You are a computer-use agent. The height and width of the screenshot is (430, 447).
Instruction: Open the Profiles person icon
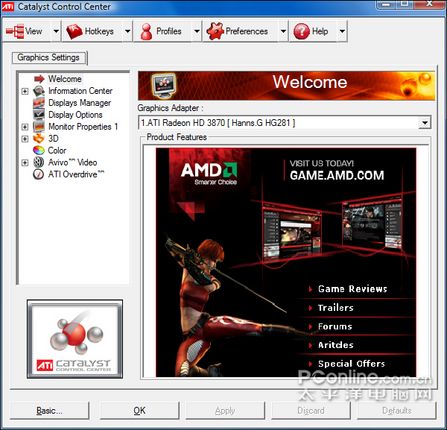point(146,32)
